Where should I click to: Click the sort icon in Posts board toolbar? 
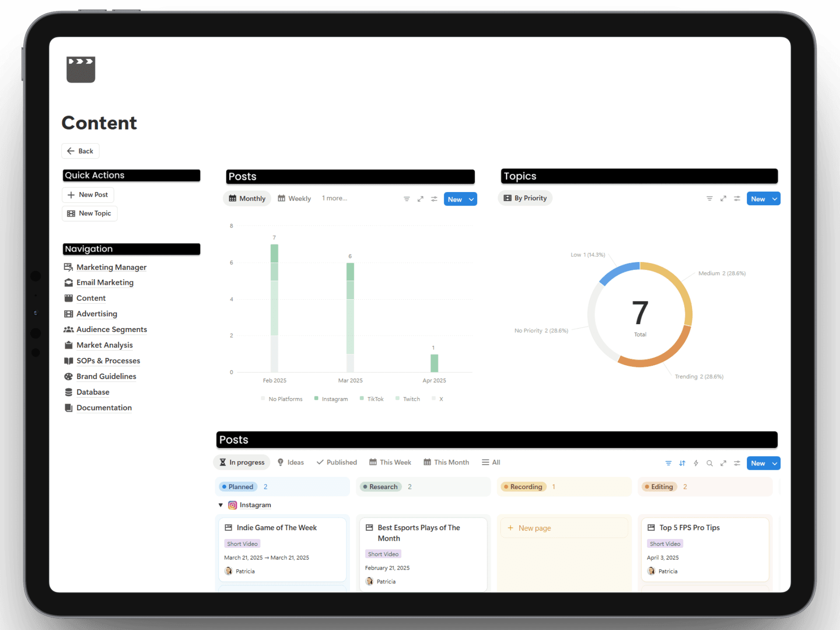[682, 463]
